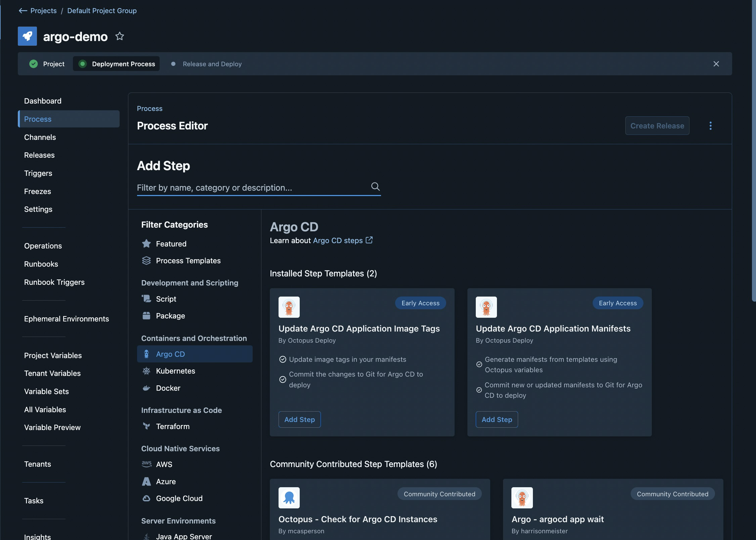Open All Variables

point(45,410)
